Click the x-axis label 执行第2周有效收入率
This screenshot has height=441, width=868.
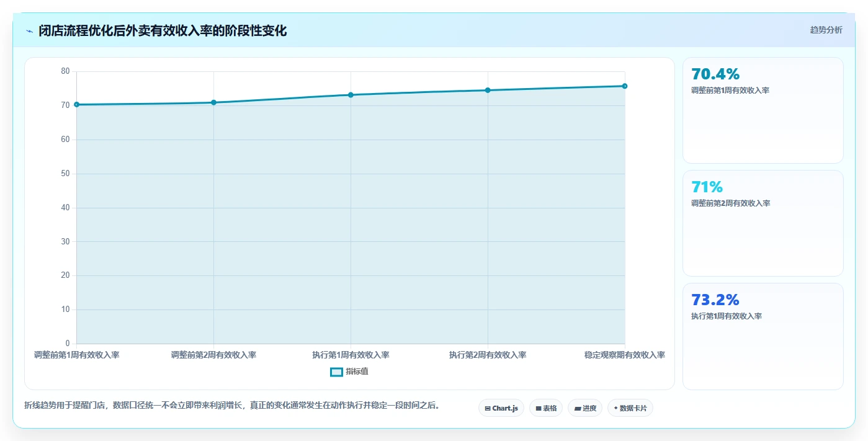coord(488,355)
